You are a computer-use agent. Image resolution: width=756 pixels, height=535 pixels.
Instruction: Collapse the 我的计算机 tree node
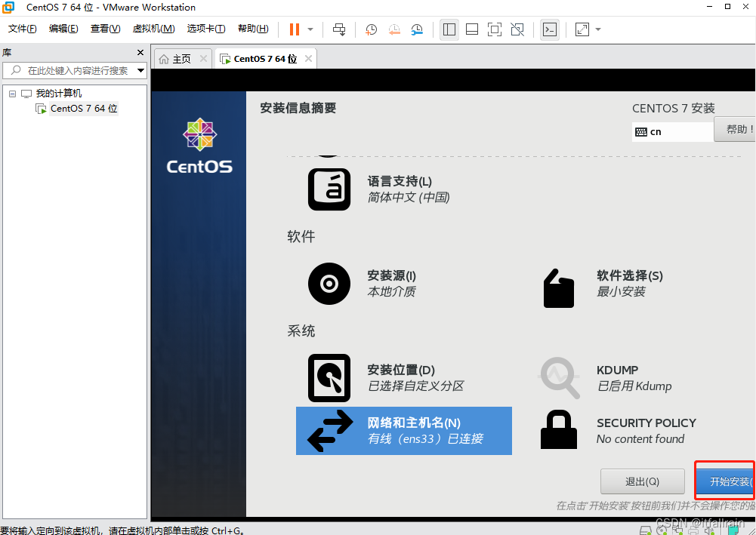coord(13,94)
